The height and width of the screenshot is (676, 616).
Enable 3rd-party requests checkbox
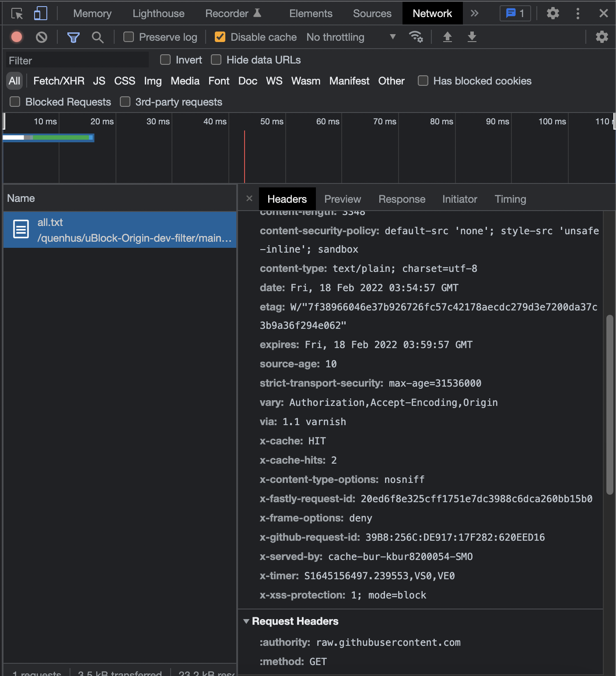click(125, 102)
